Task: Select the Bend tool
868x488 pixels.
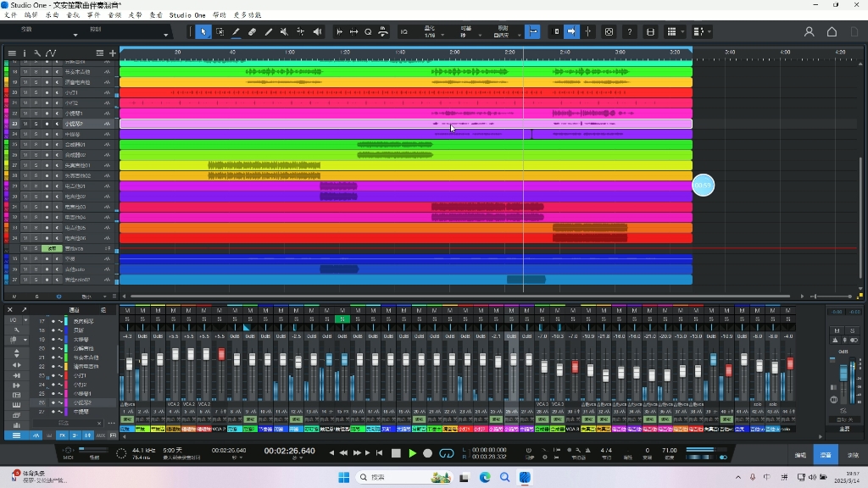Action: pos(301,32)
